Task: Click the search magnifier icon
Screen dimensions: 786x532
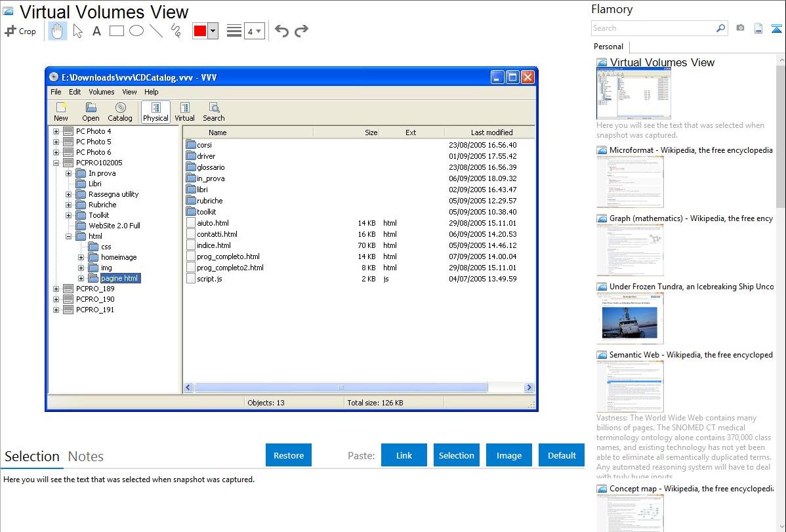Action: coord(721,28)
